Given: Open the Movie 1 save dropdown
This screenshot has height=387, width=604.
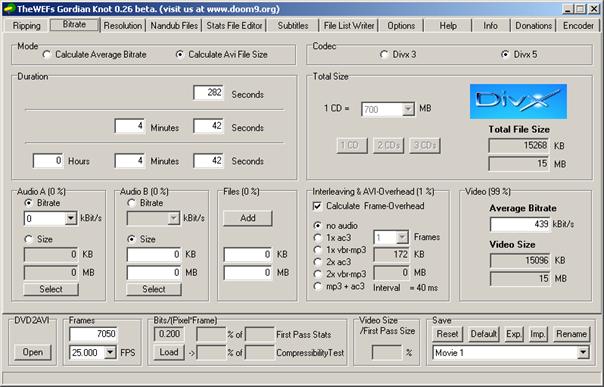Looking at the screenshot, I should point(583,352).
